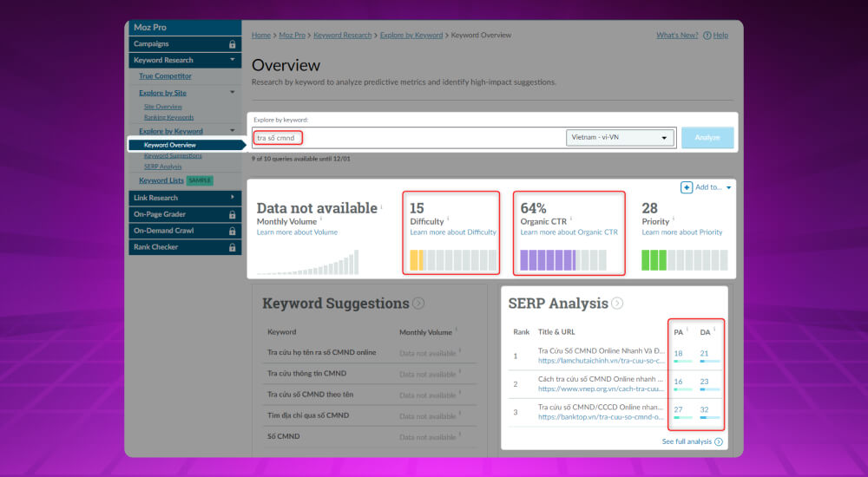Open the Keyword Research sidebar section

click(185, 60)
